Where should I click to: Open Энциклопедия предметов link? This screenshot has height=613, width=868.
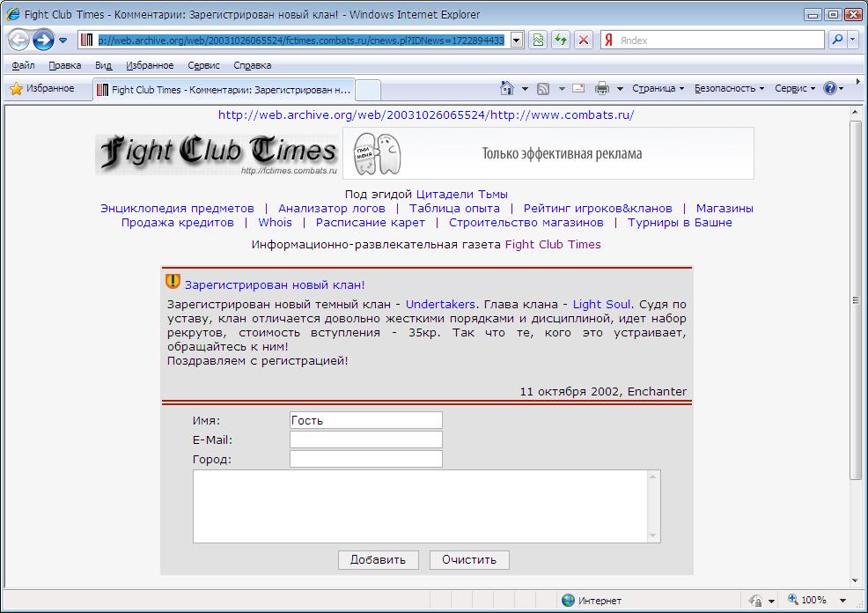tap(177, 209)
